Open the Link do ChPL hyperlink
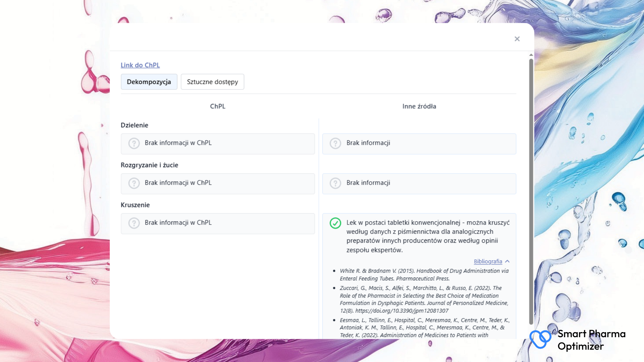The image size is (644, 362). click(140, 65)
